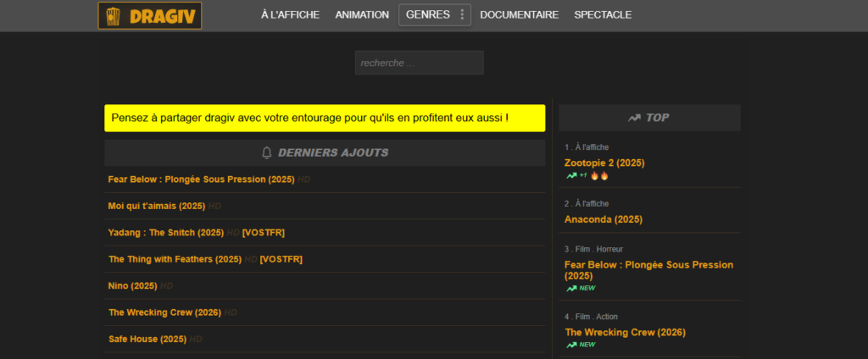The height and width of the screenshot is (359, 868).
Task: Click '2 . À l'affiche' label
Action: 587,203
